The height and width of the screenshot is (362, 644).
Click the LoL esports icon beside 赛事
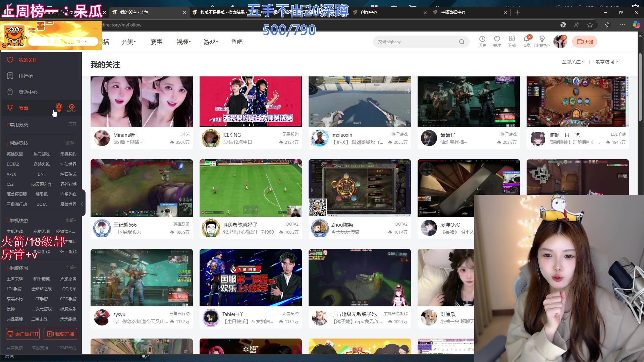pyautogui.click(x=59, y=108)
